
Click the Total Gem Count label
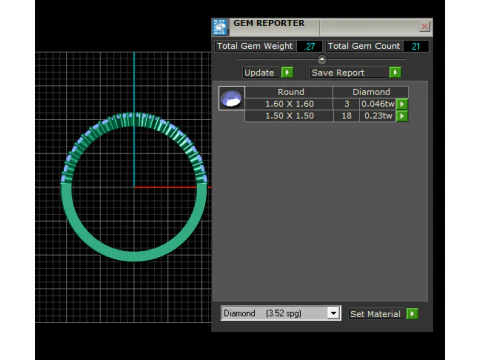click(364, 46)
